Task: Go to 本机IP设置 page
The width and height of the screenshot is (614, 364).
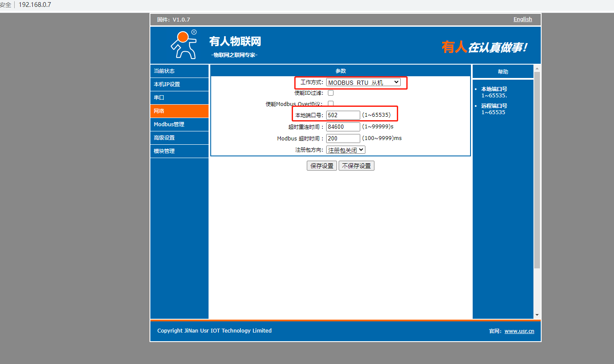Action: (179, 84)
